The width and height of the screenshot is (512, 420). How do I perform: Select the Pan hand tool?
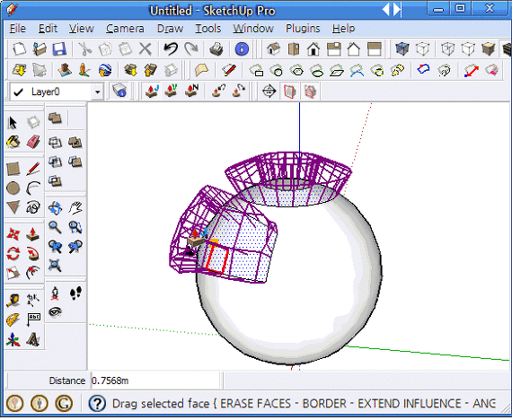(75, 208)
